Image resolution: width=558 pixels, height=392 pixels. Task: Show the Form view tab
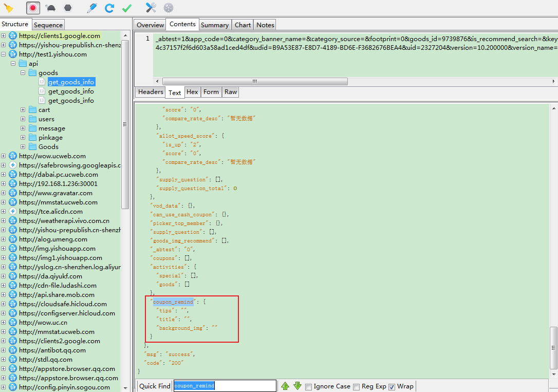coord(211,92)
